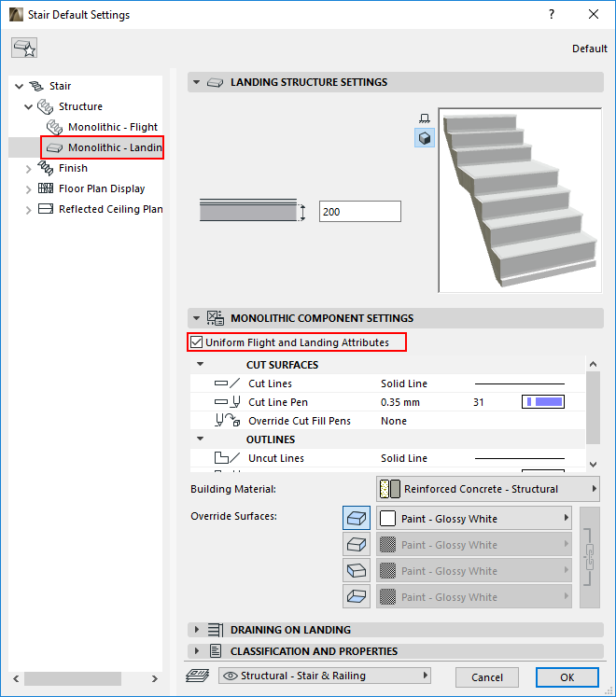The image size is (616, 697).
Task: Click the Cut Line Pen color swatch
Action: tap(543, 402)
